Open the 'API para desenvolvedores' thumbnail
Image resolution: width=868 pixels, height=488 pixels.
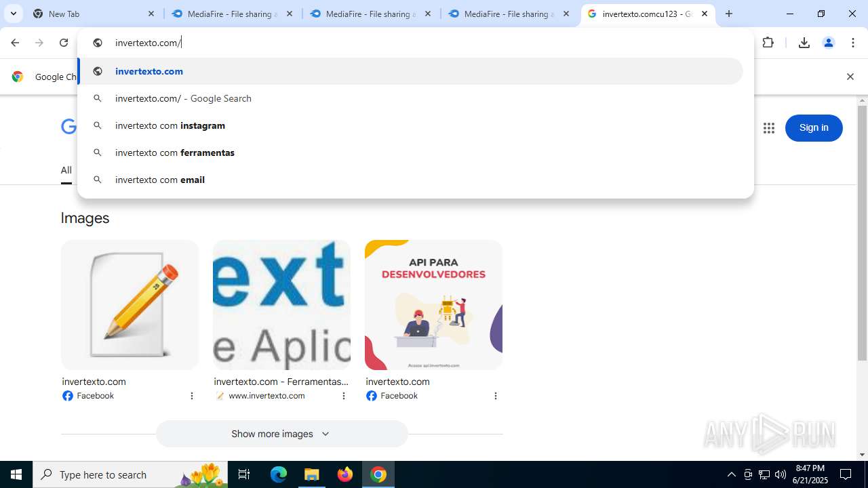pos(433,305)
